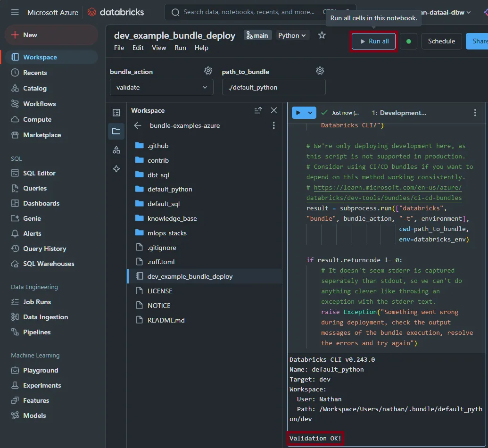
Task: Go back from bundle-examples-azure folder
Action: pos(138,125)
